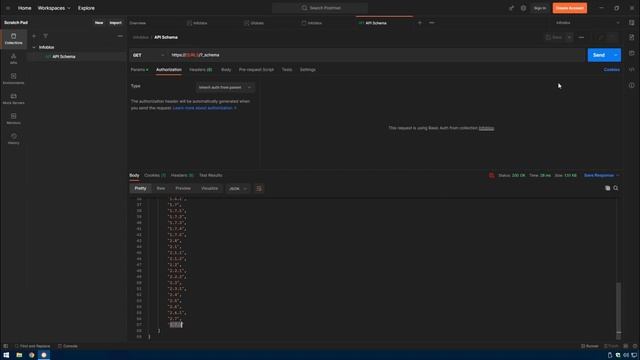Open the response Cookies tab
640x360 pixels.
click(x=155, y=175)
